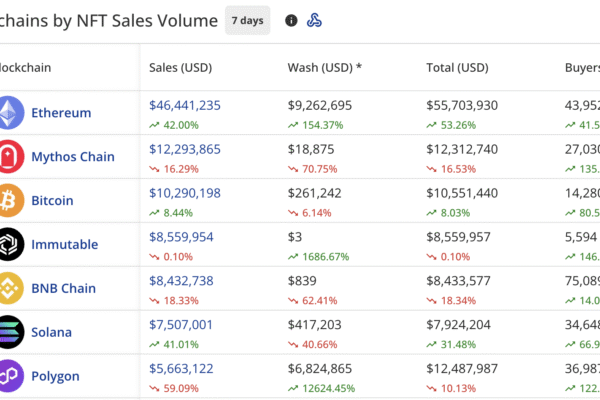
Task: Click Bitcoin sales value $10,290,198
Action: [185, 193]
